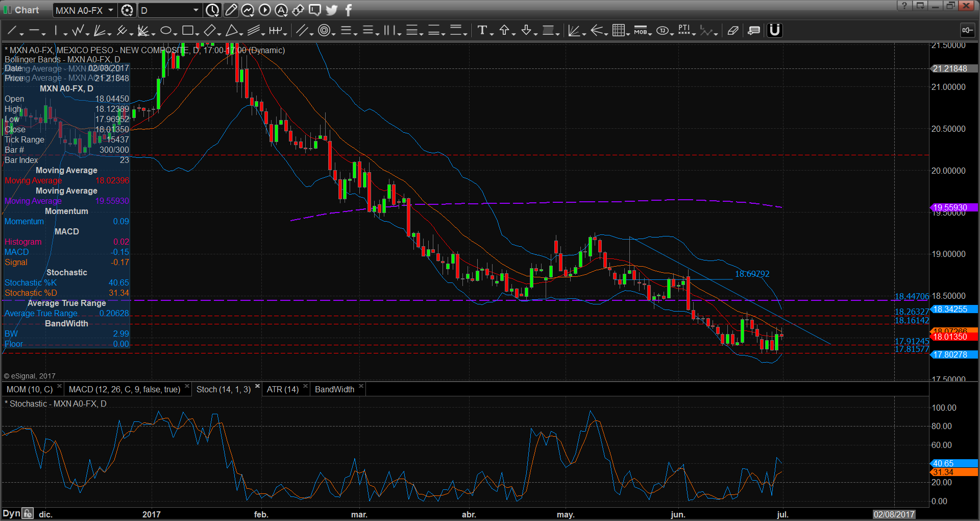Switch to the MOM (10, C) tab
This screenshot has width=980, height=521.
30,389
